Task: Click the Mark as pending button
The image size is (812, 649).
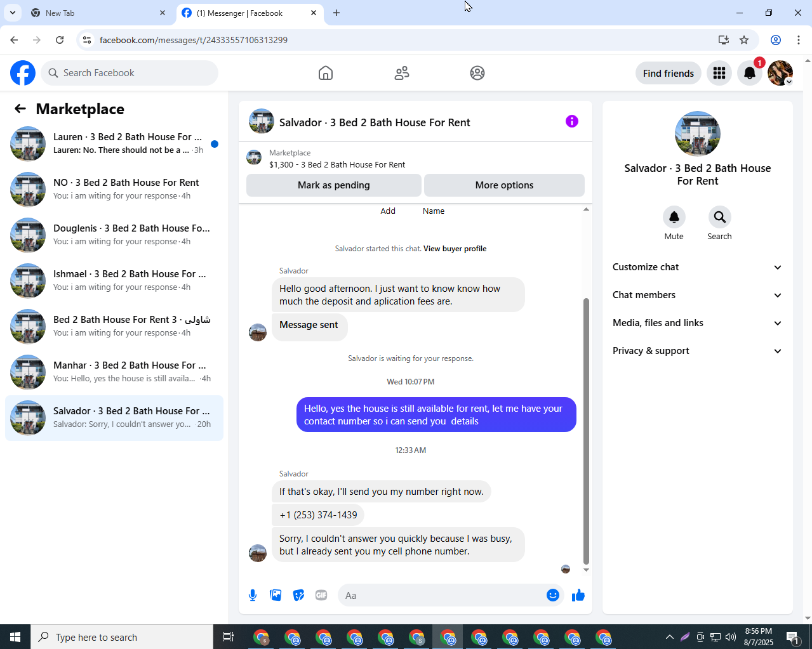Action: (x=334, y=185)
